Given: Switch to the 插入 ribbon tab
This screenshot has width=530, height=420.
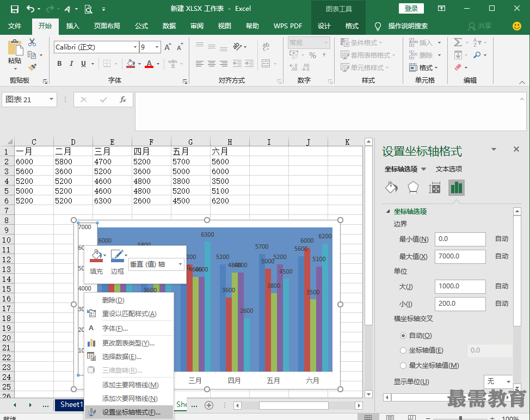Looking at the screenshot, I should tap(72, 26).
